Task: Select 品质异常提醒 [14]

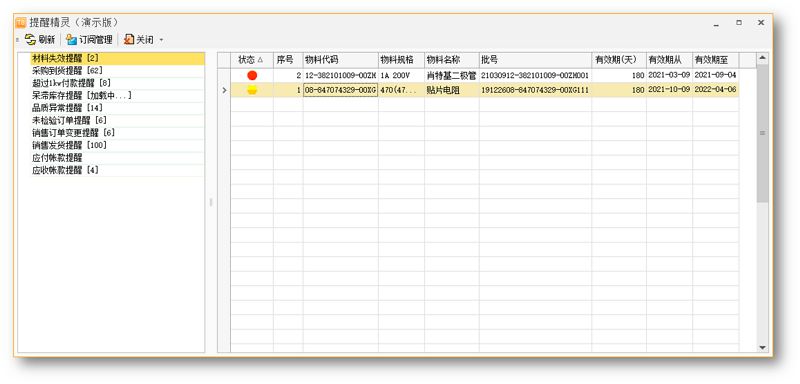Action: coord(117,108)
